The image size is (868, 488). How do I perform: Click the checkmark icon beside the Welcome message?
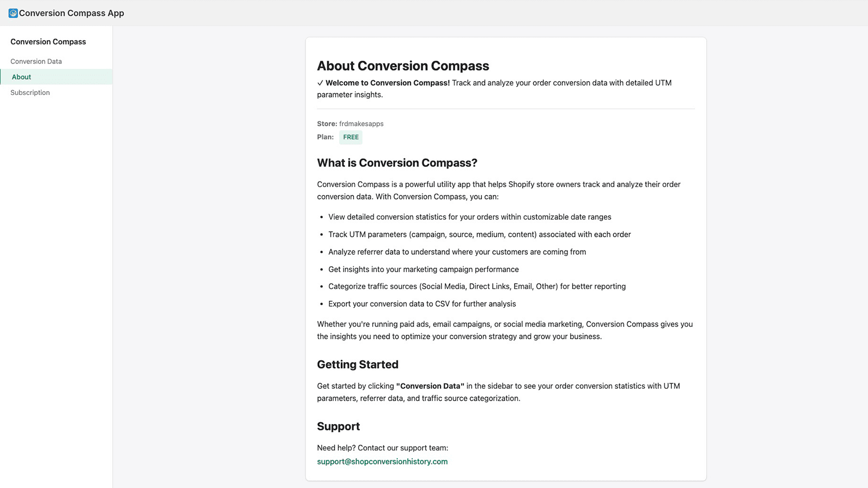(320, 83)
